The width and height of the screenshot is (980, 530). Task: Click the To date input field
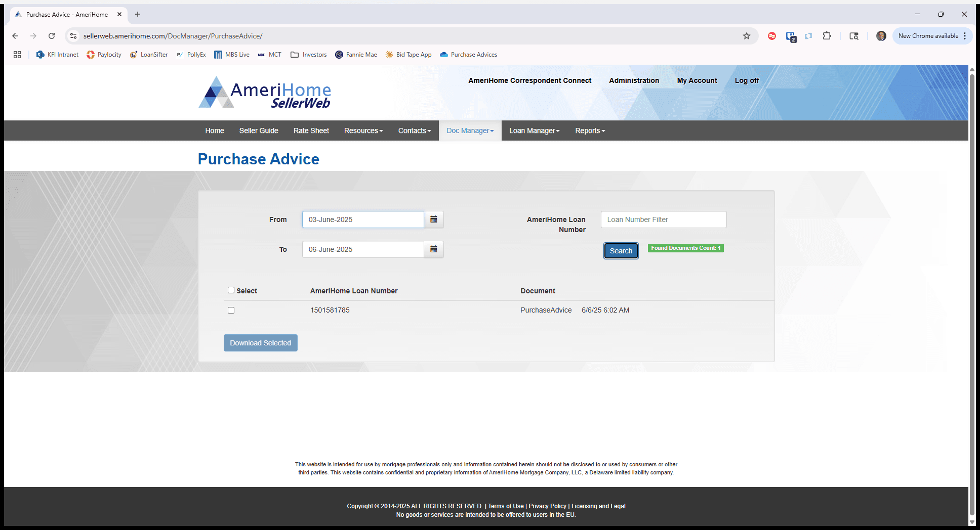click(x=363, y=249)
